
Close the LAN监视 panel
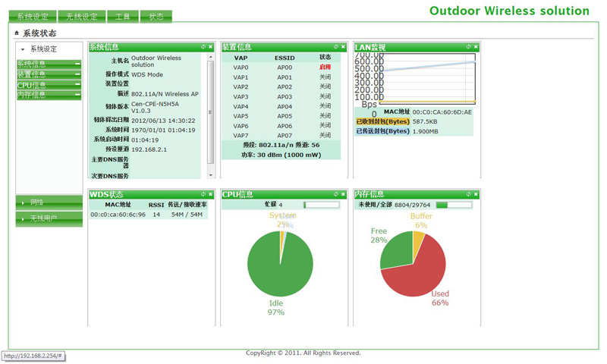(x=476, y=47)
